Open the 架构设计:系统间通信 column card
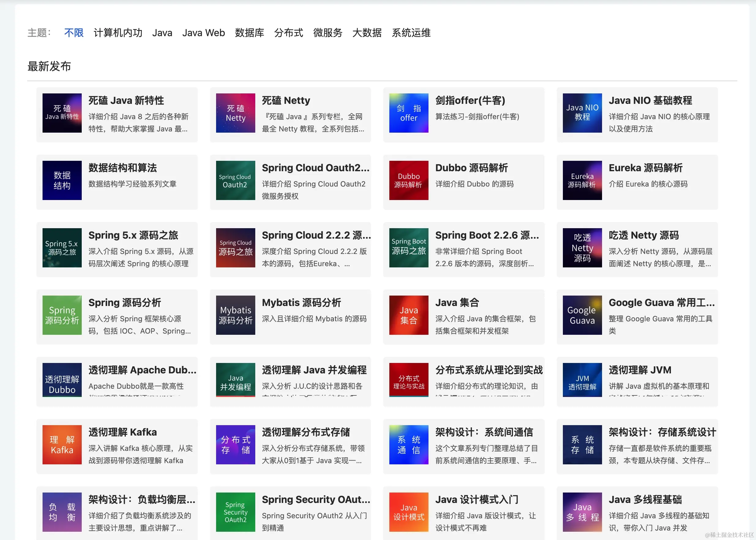Screen dimensions: 756x540 point(484,432)
